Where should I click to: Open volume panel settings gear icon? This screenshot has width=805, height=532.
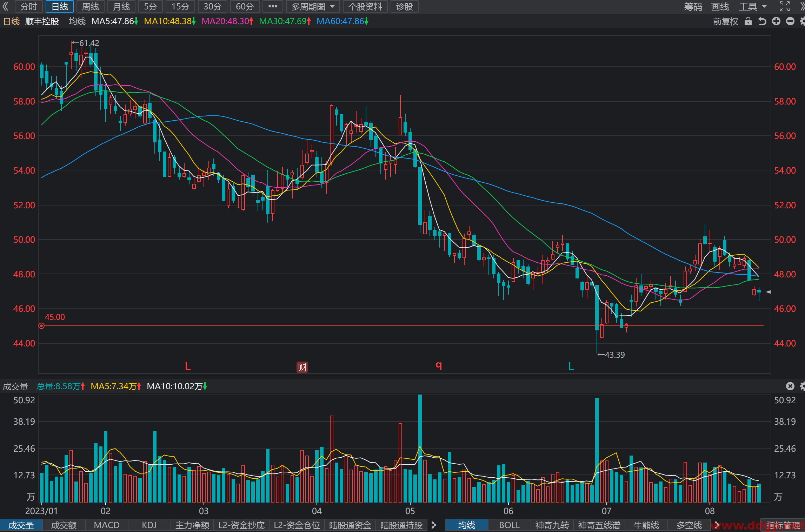click(802, 386)
